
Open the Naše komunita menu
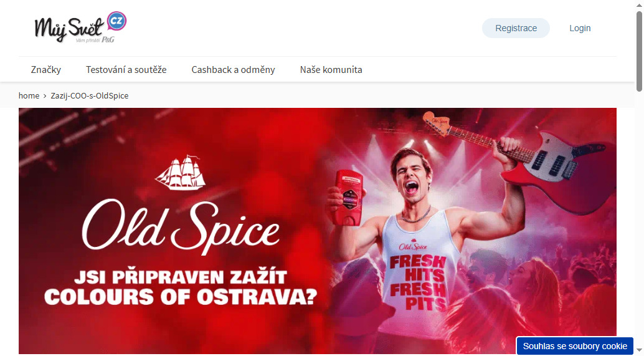click(x=331, y=70)
